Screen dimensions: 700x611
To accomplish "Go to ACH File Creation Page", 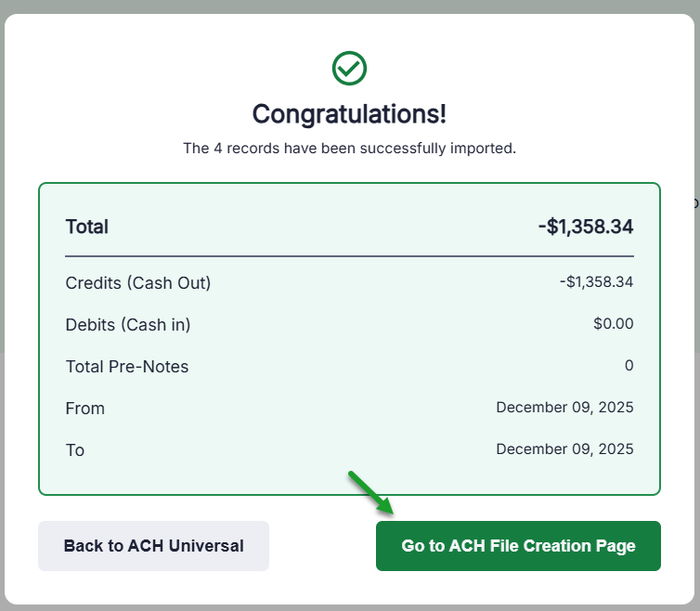I will (518, 546).
